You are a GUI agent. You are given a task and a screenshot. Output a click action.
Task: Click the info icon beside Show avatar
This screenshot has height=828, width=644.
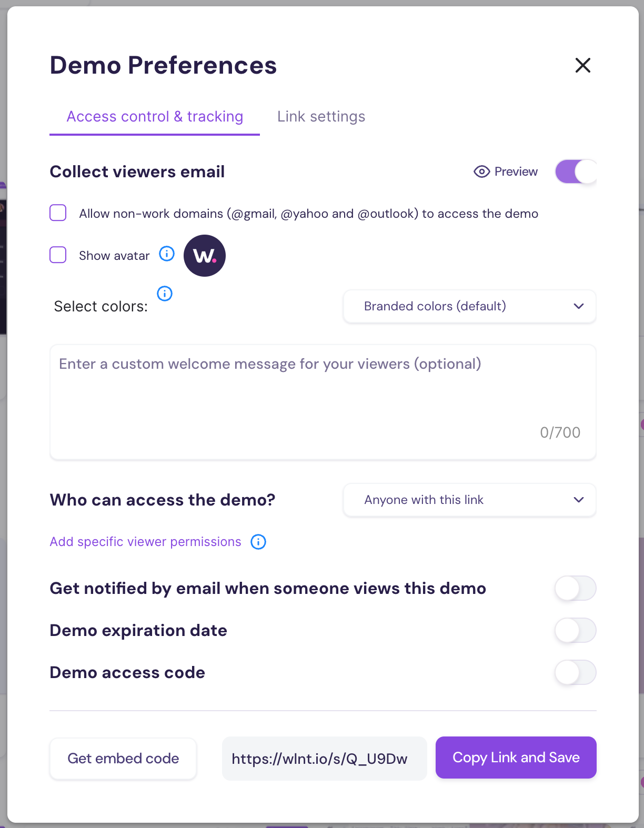(x=167, y=254)
